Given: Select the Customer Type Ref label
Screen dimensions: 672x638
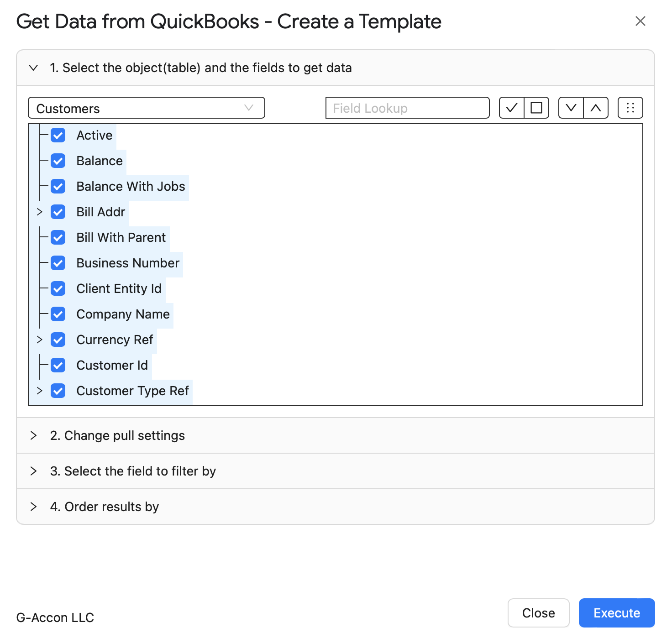Looking at the screenshot, I should pyautogui.click(x=133, y=391).
